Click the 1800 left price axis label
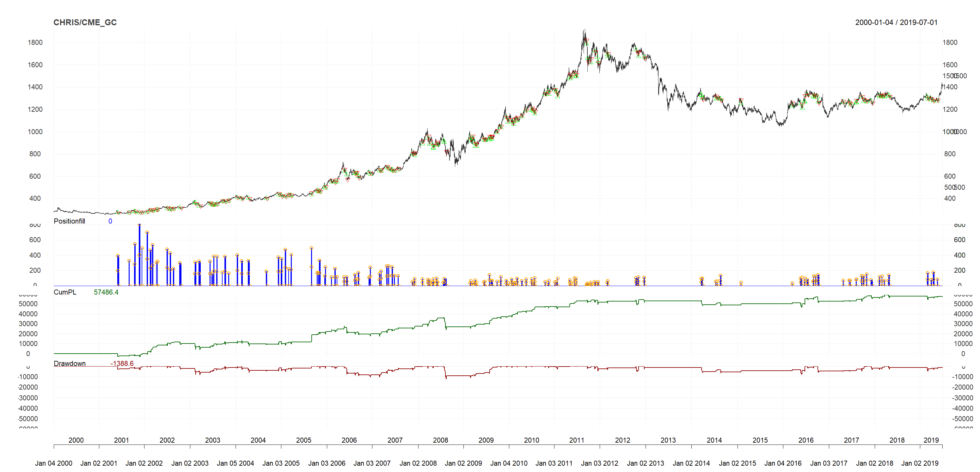Screen dimensions: 980x472 click(x=35, y=43)
